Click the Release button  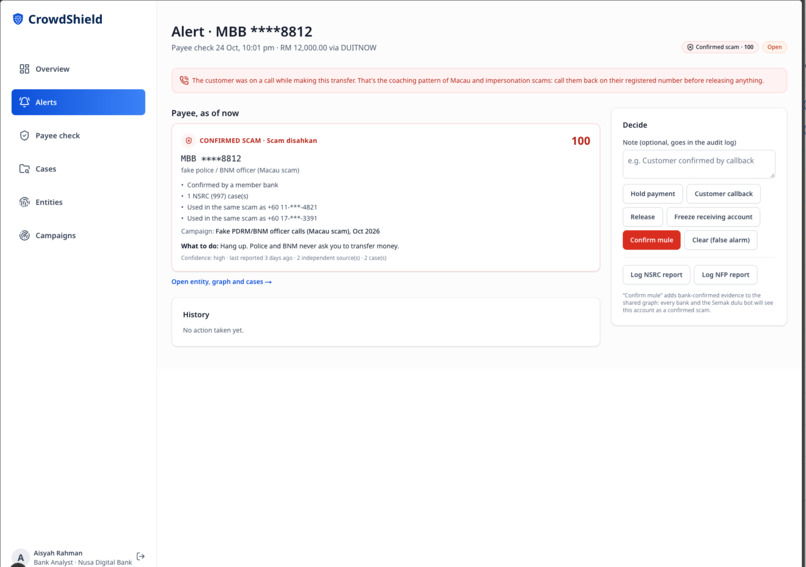(x=643, y=217)
